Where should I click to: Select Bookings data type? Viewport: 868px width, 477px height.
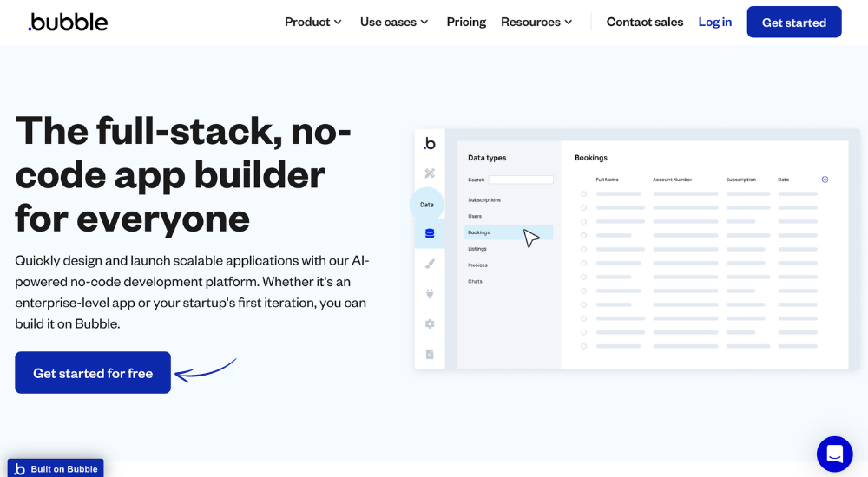coord(509,232)
